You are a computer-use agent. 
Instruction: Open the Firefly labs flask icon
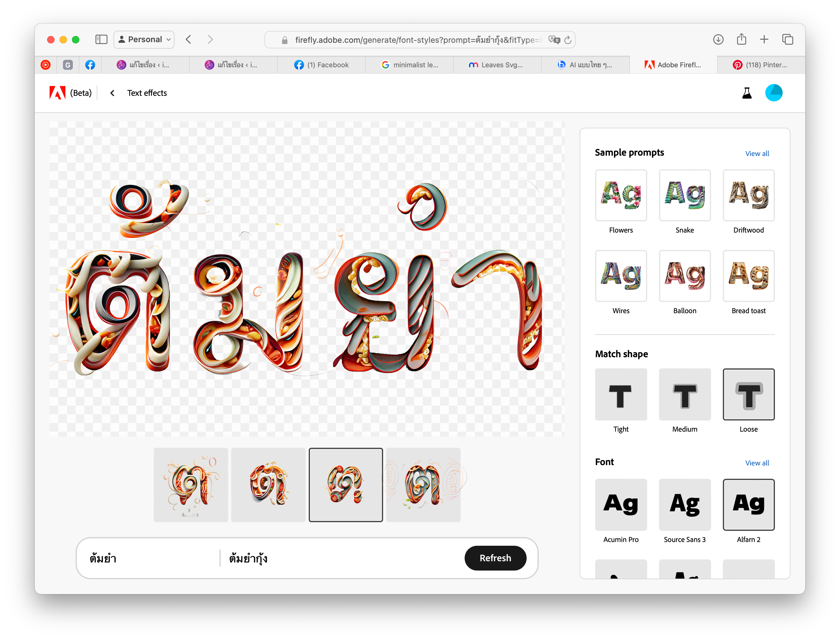(x=747, y=93)
